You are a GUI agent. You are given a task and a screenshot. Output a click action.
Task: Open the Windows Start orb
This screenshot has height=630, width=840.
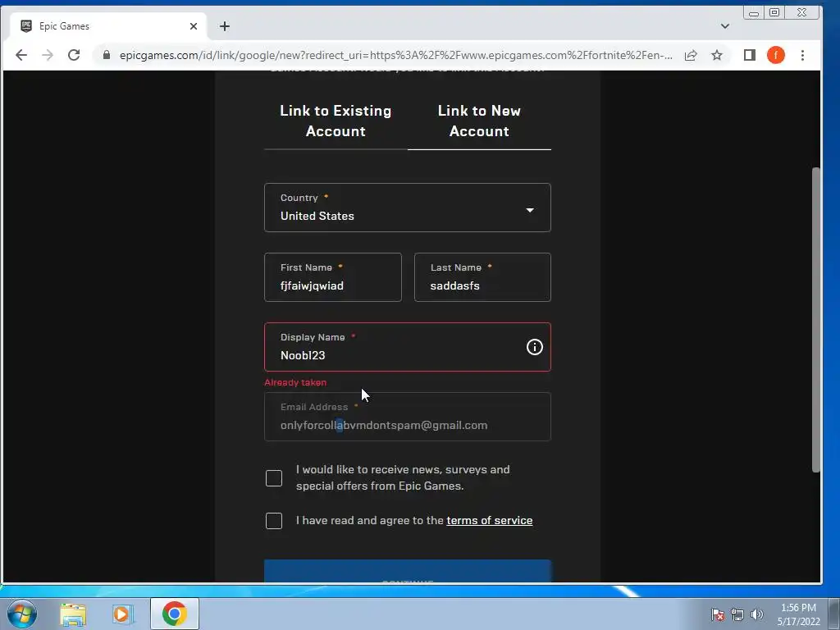pos(22,614)
